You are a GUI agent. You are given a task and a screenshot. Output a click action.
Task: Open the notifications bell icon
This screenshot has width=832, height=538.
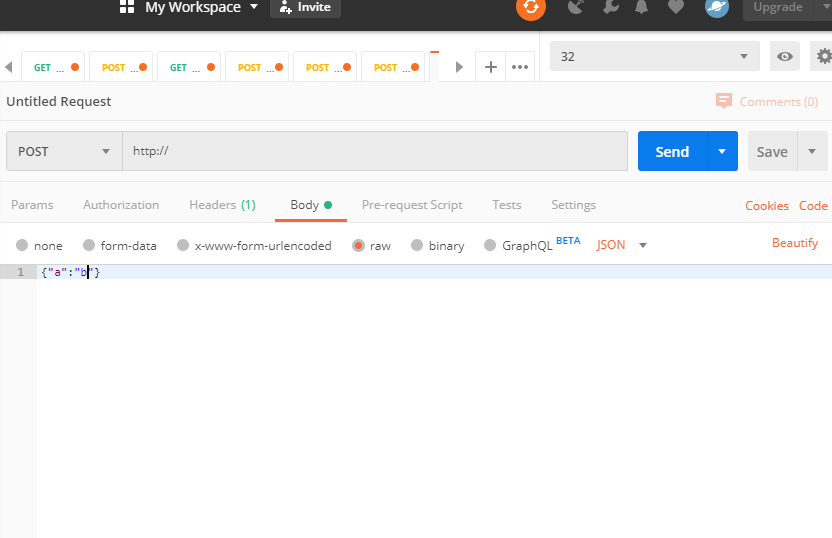(x=642, y=6)
